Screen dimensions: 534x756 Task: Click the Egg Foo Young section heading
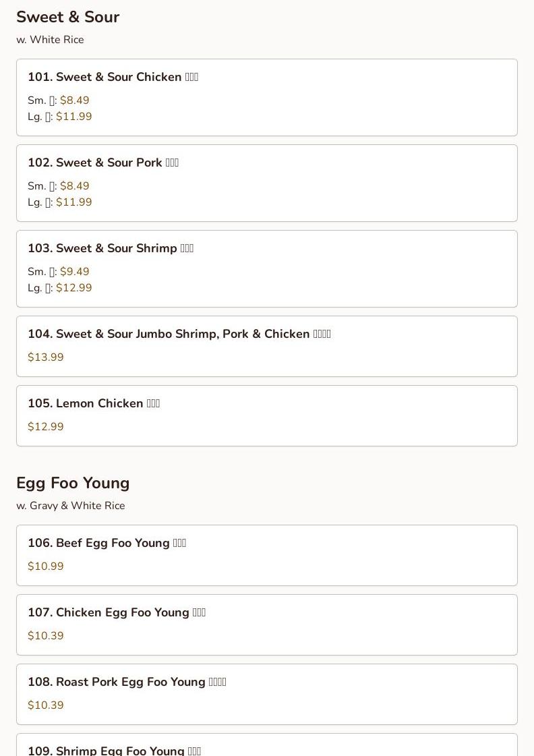tap(73, 483)
